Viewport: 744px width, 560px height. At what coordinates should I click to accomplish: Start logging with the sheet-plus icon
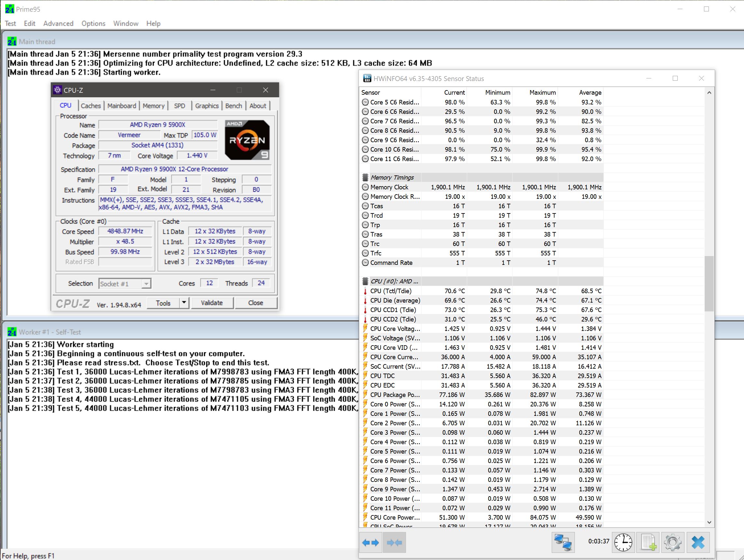[648, 542]
